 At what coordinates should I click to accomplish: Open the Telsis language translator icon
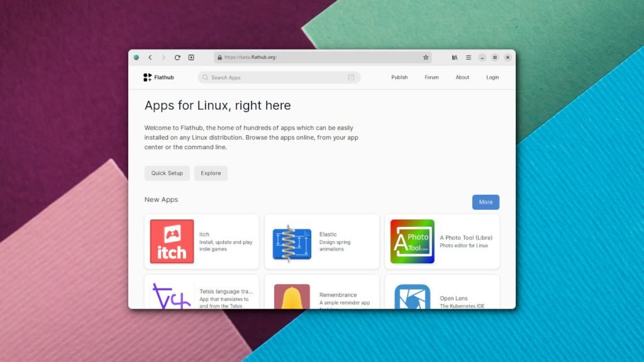click(x=172, y=297)
